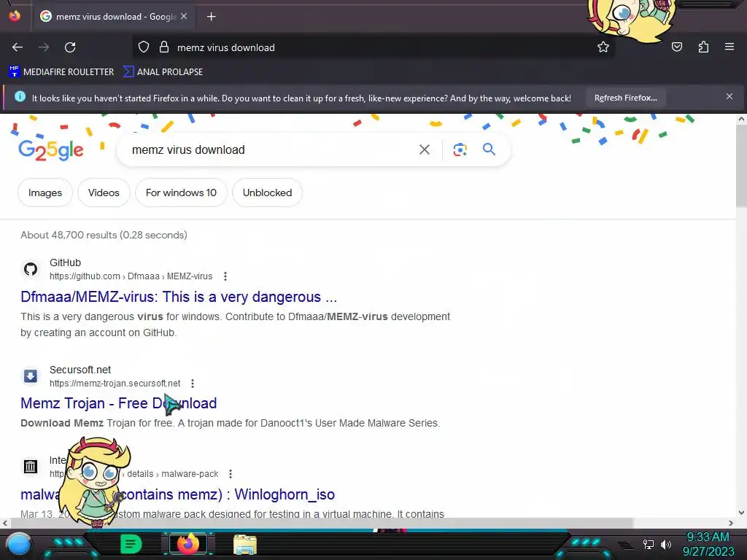Click the horizontal scrollbar at page bottom
The width and height of the screenshot is (747, 560).
[322, 523]
